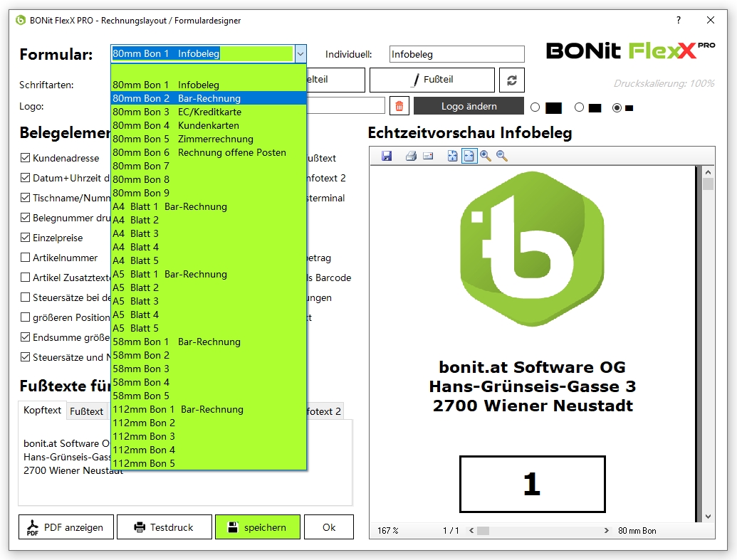This screenshot has width=737, height=560.
Task: Select '80mm Bon 4 Kundenkarten' from dropdown
Action: pyautogui.click(x=209, y=125)
